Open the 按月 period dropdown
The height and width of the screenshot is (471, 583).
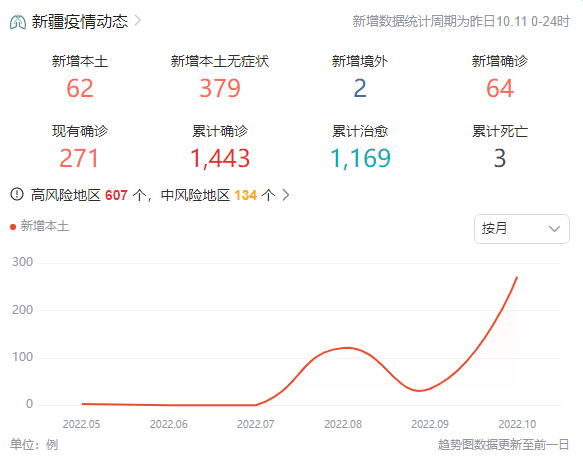click(522, 229)
